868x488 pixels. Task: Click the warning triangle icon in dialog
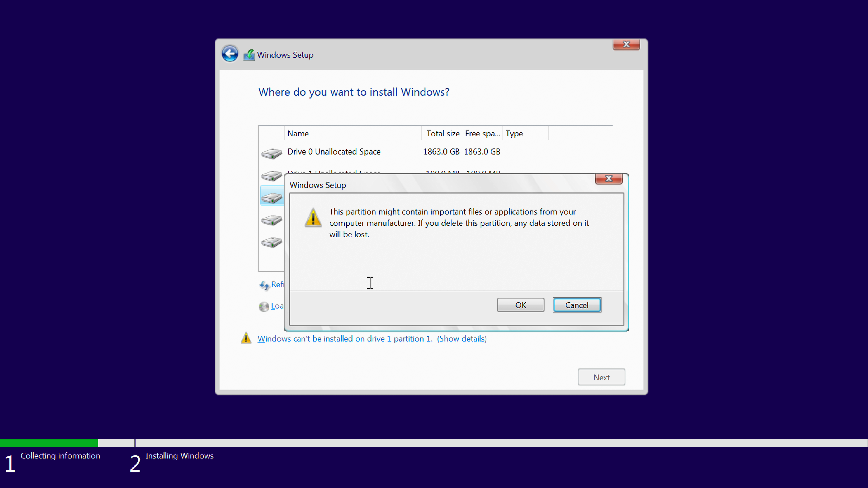pos(313,218)
